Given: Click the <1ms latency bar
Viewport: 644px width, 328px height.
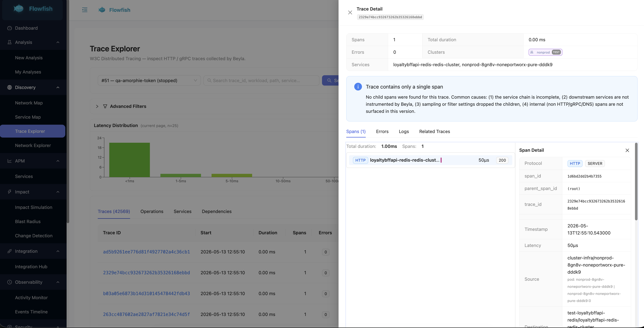Looking at the screenshot, I should pyautogui.click(x=130, y=160).
